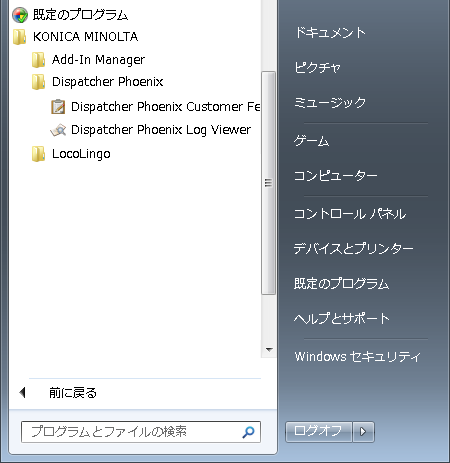Select デバイスとプリンター

(353, 248)
